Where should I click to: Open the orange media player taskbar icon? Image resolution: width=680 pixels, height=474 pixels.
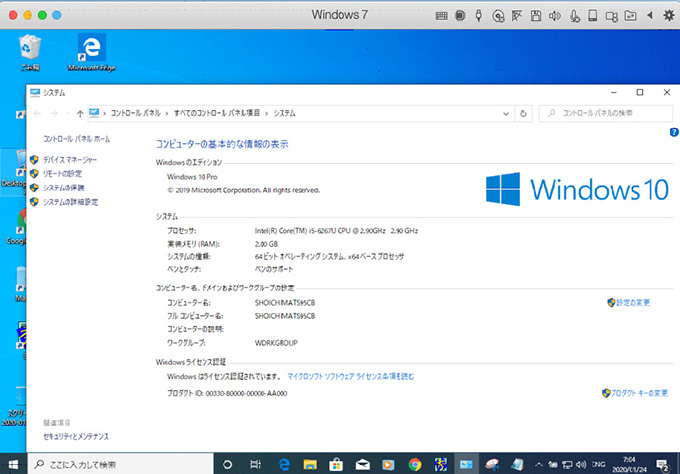389,465
